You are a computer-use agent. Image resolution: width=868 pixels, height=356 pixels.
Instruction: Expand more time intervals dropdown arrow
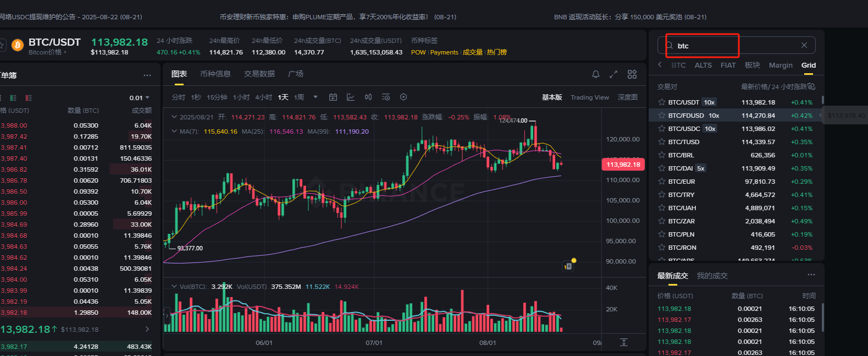click(x=316, y=97)
